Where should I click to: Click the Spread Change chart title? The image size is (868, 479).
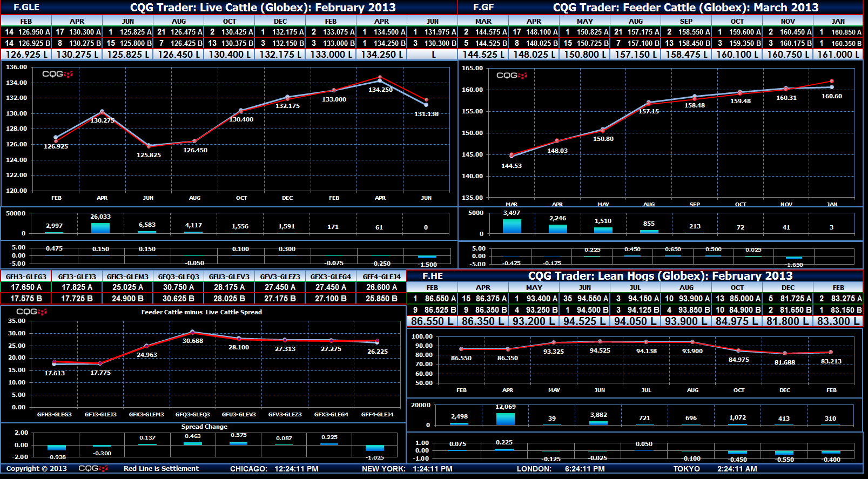click(x=204, y=427)
